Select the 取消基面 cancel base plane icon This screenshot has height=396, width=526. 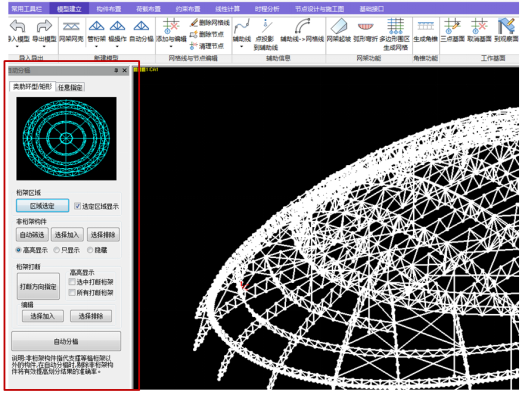pyautogui.click(x=479, y=26)
